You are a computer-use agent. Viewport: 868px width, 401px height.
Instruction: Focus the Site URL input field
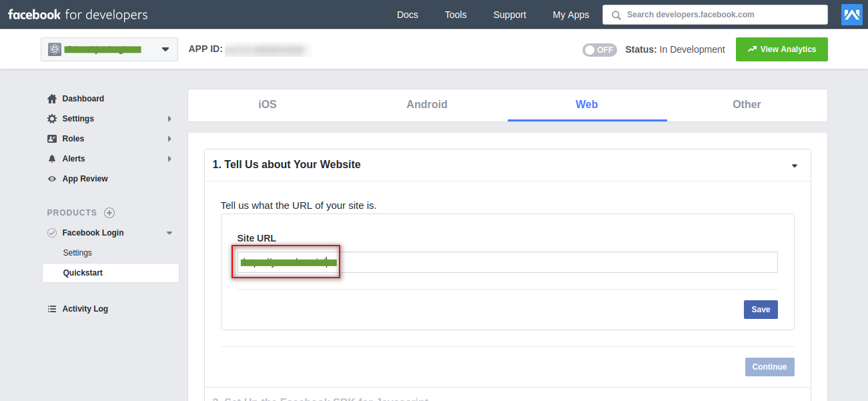click(x=507, y=262)
